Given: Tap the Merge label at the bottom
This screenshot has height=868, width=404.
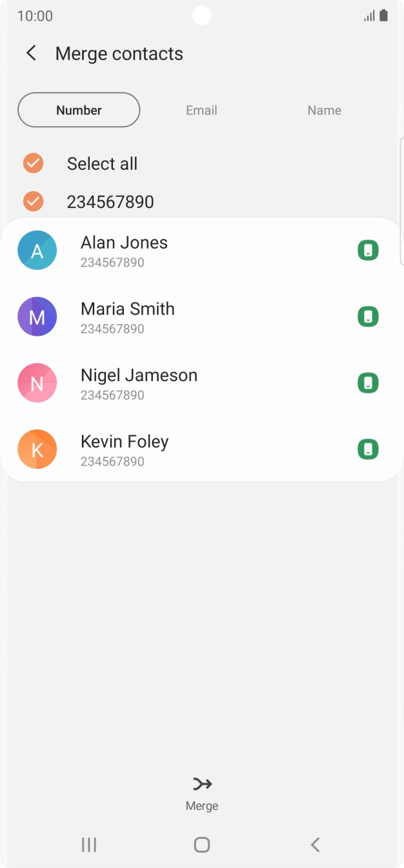Looking at the screenshot, I should pyautogui.click(x=202, y=806).
